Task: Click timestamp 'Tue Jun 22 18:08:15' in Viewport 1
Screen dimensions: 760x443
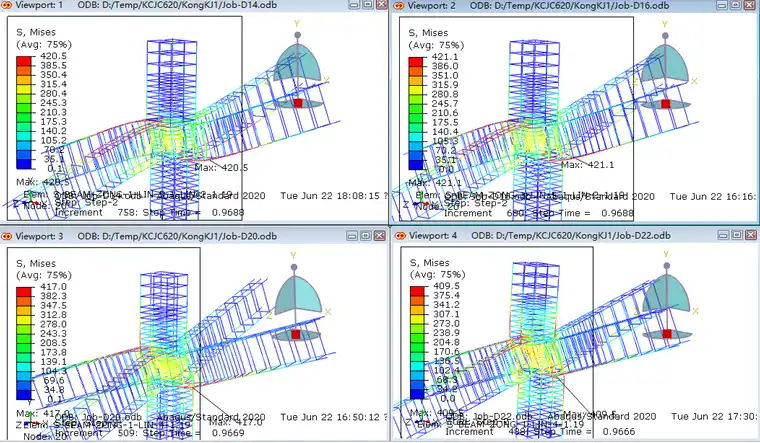Action: coord(330,196)
